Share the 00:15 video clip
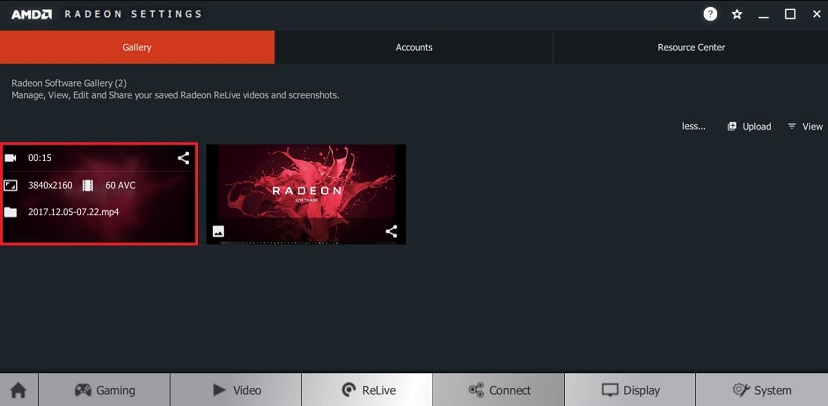Screen dimensions: 828x406 pos(183,158)
